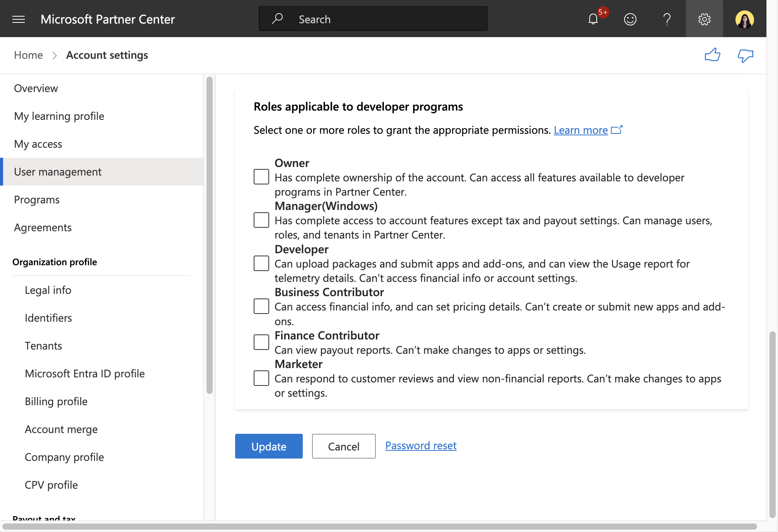
Task: Select User management in sidebar
Action: [102, 172]
